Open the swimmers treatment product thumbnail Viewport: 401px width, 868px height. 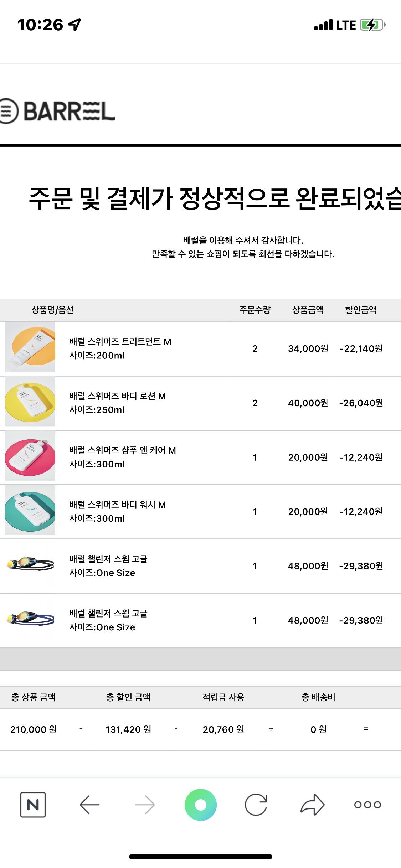[30, 347]
